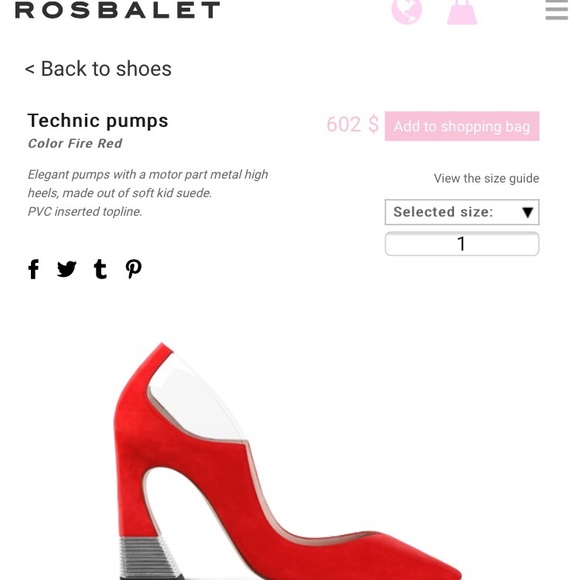
Task: Open the globe language selector icon
Action: coord(407,11)
